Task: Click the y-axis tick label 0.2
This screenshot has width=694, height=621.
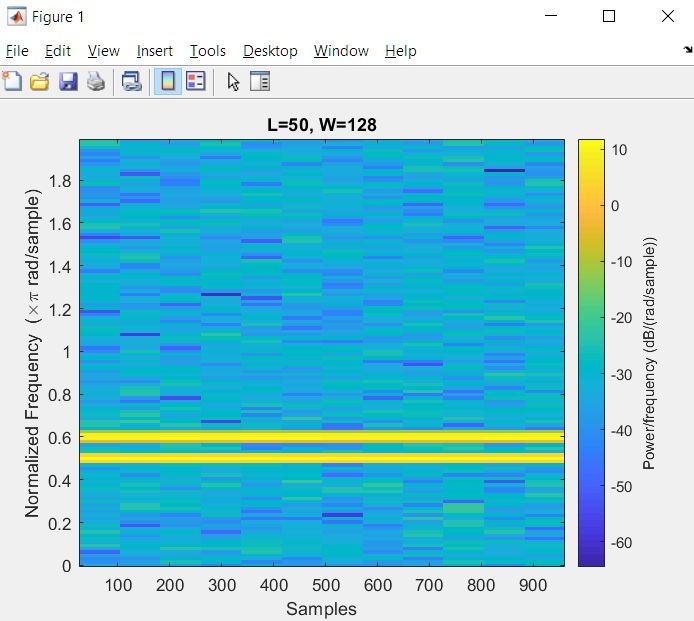Action: point(60,524)
